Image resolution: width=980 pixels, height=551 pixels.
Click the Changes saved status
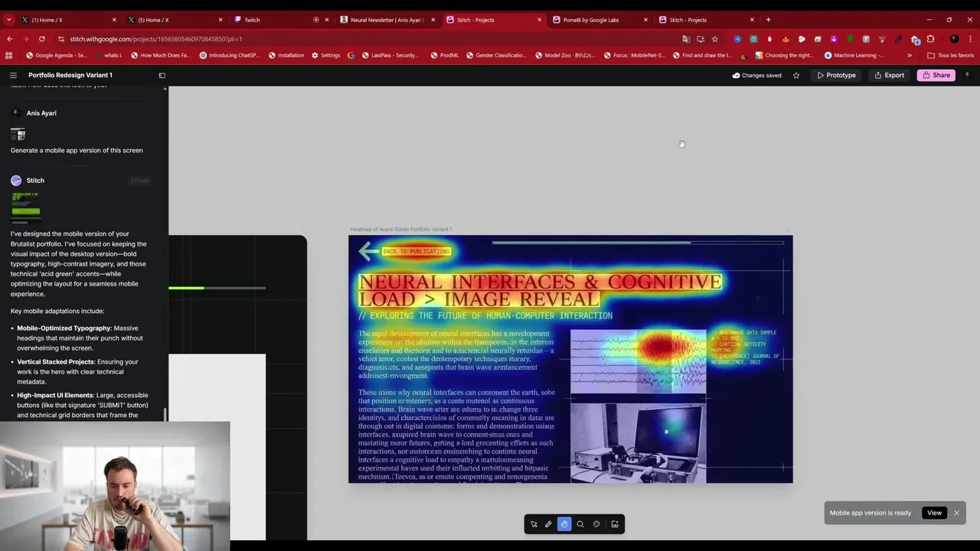756,75
